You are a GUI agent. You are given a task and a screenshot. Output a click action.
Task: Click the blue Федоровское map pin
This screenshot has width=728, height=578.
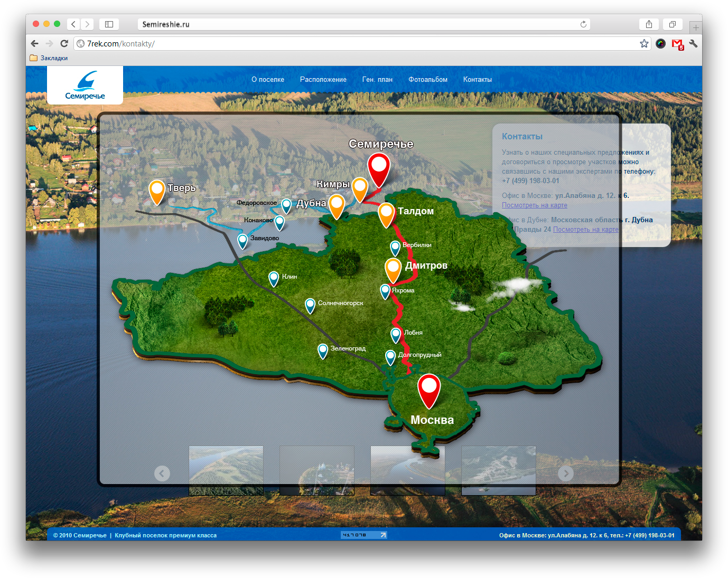click(286, 206)
